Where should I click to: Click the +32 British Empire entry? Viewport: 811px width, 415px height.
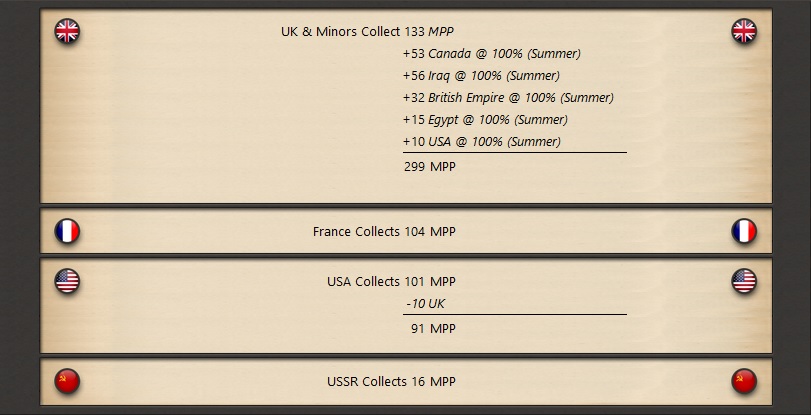(508, 97)
